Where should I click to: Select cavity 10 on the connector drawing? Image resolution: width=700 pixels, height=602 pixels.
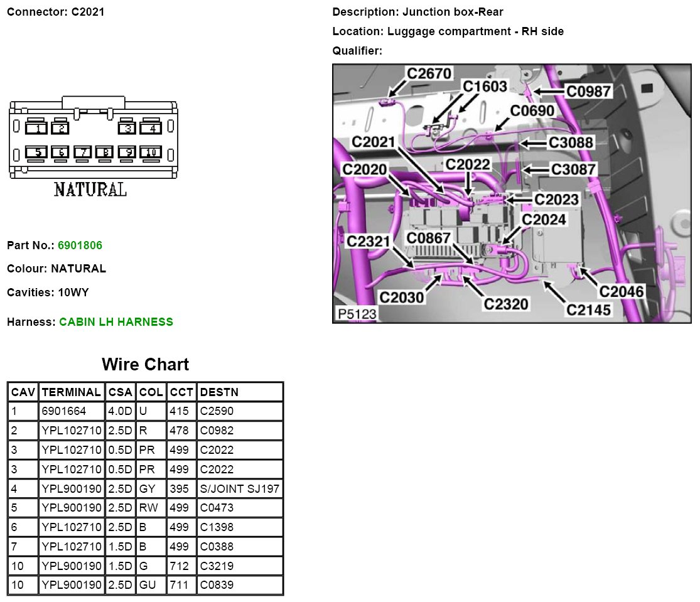pyautogui.click(x=150, y=153)
